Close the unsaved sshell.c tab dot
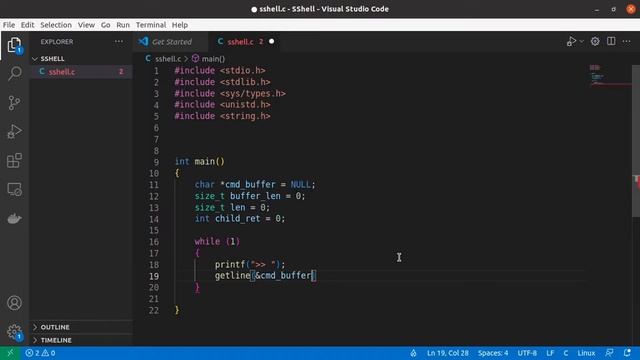The image size is (640, 360). pyautogui.click(x=271, y=41)
